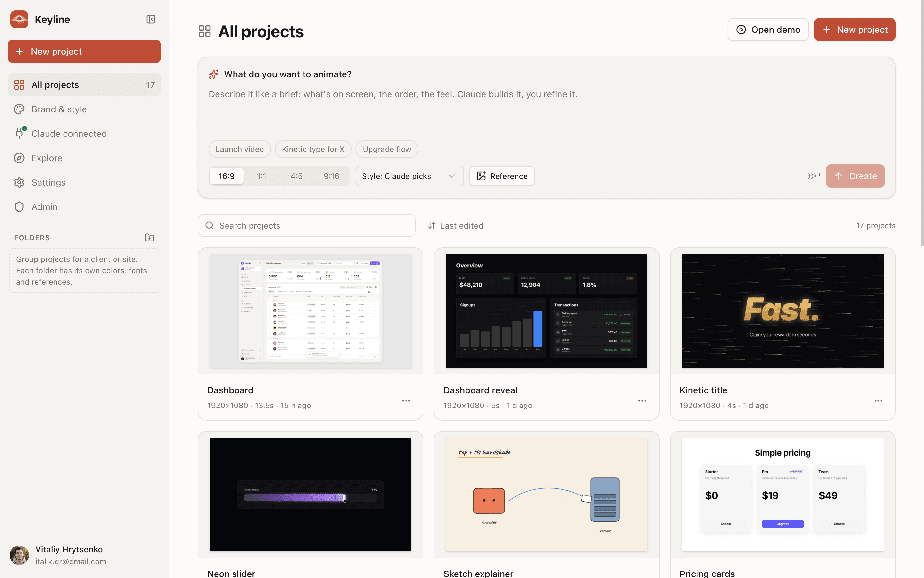The width and height of the screenshot is (924, 578).
Task: Click the gear icon for Settings
Action: click(19, 182)
